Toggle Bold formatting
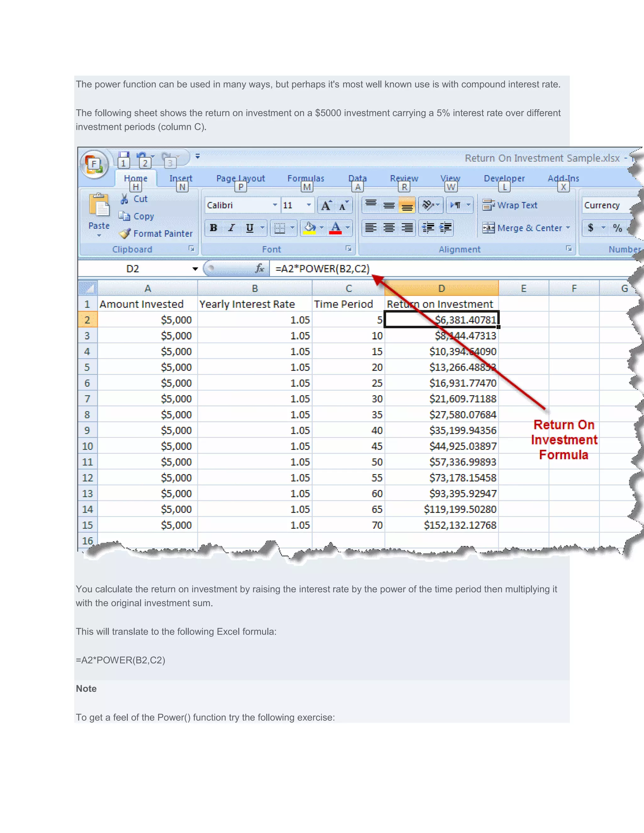 pyautogui.click(x=214, y=228)
